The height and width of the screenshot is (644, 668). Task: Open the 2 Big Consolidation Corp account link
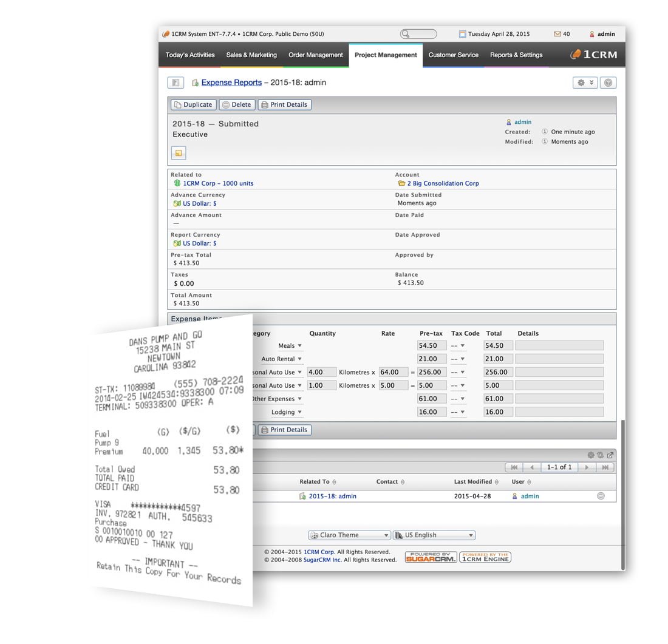point(443,183)
